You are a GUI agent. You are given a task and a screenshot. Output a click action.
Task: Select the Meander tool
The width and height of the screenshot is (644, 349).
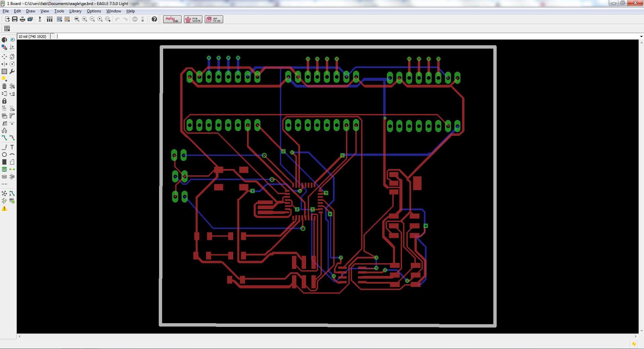point(4,130)
